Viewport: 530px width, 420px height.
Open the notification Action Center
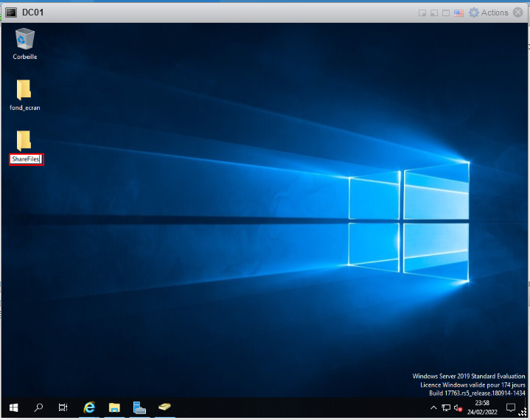tap(511, 407)
